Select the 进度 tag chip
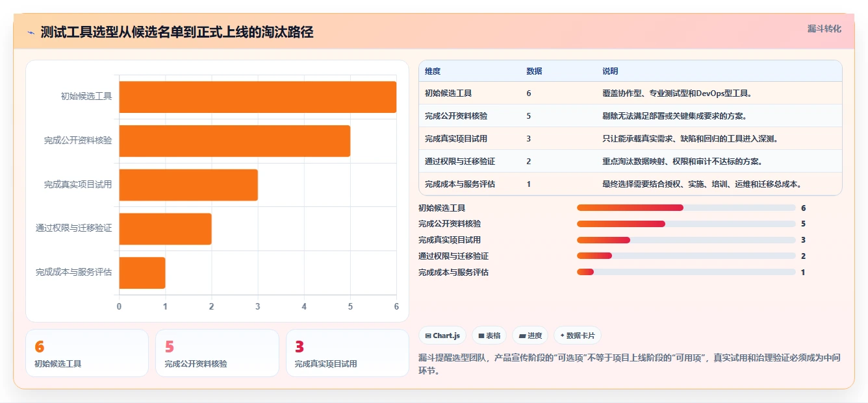 tap(530, 336)
